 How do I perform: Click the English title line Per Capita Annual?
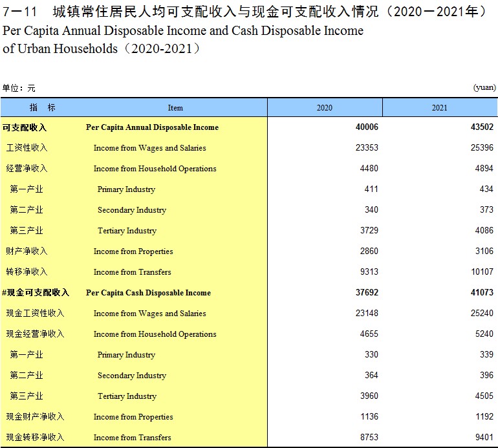point(183,31)
